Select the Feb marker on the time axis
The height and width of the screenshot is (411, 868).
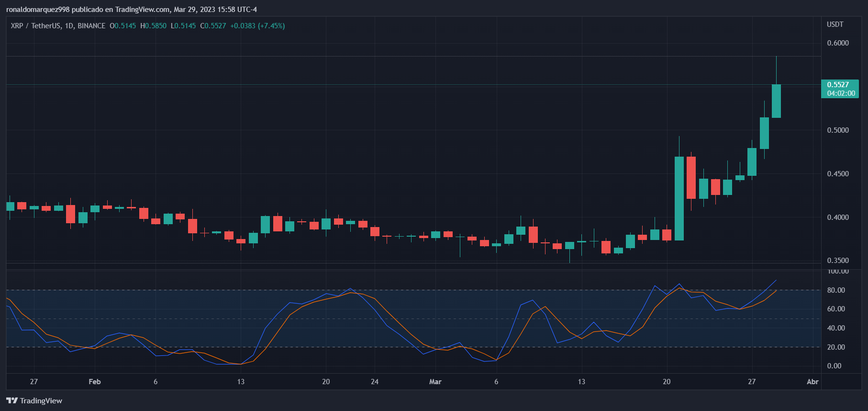(95, 382)
